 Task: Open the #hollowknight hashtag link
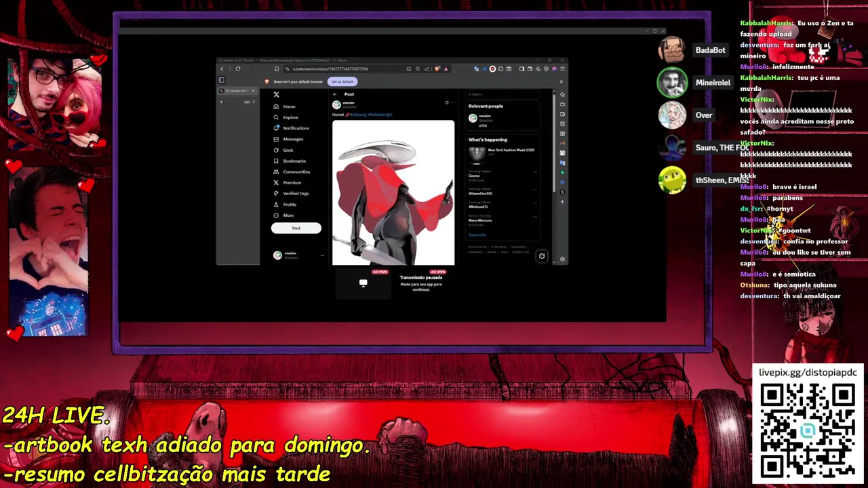point(380,115)
